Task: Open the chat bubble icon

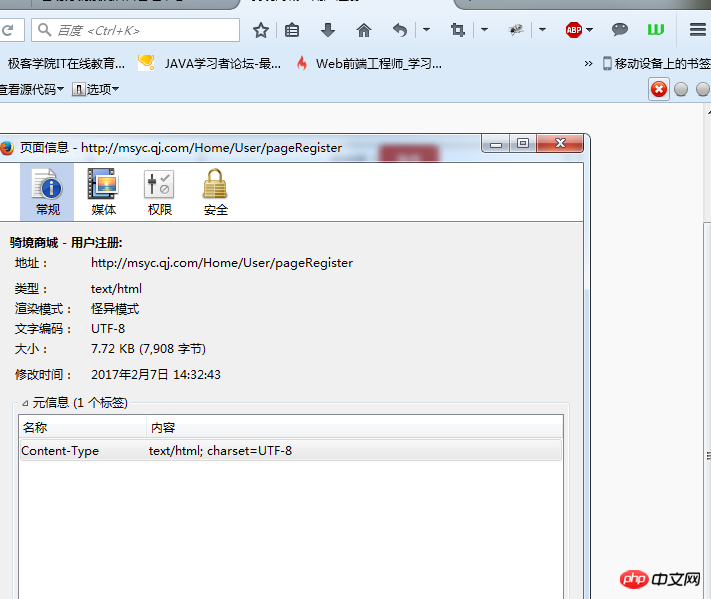Action: click(x=620, y=30)
